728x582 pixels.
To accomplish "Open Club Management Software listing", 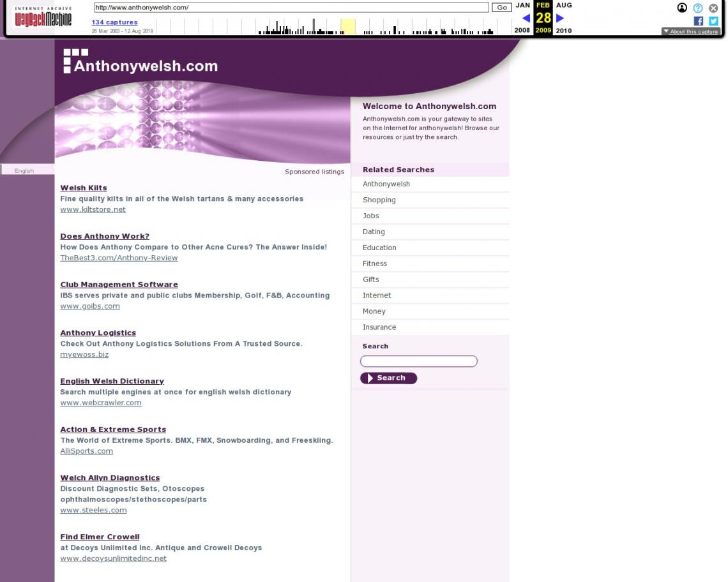I will (119, 284).
